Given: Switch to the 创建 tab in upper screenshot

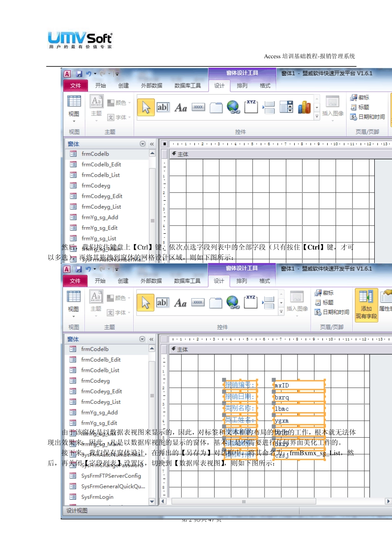Looking at the screenshot, I should coord(123,85).
